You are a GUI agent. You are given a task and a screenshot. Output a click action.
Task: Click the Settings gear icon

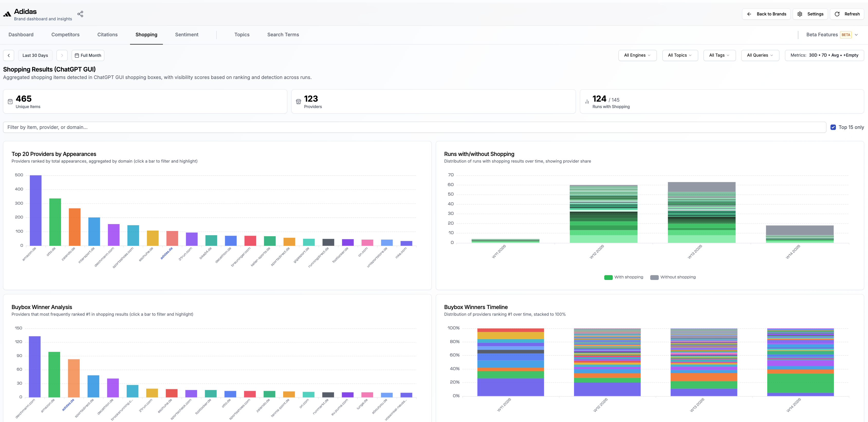[x=800, y=14]
